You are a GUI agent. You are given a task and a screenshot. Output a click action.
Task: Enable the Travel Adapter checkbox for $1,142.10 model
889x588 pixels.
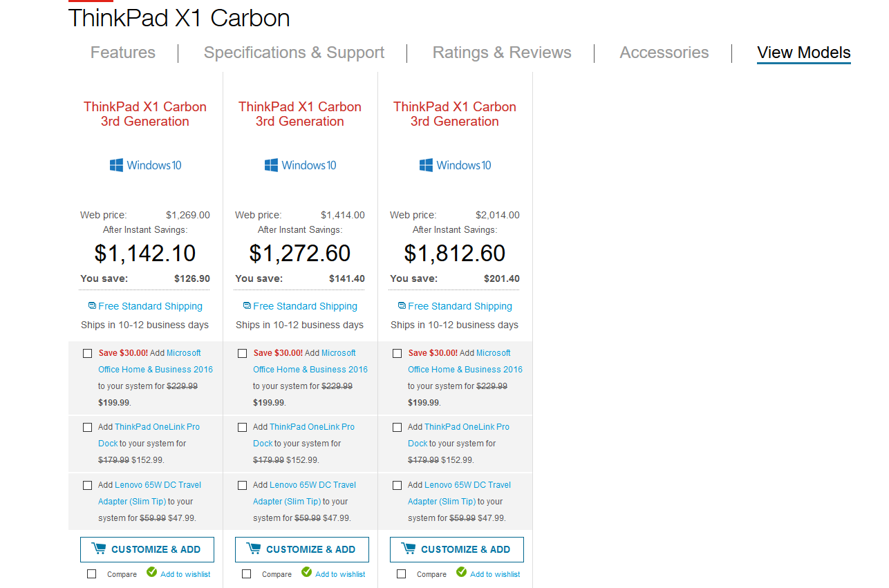[x=87, y=485]
